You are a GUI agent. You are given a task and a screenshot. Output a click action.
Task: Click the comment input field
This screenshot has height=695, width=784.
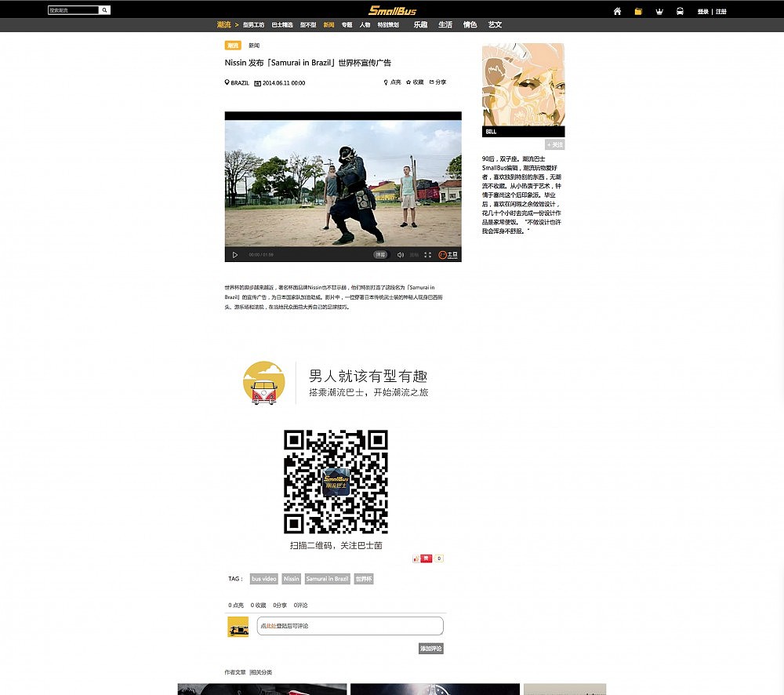[350, 626]
